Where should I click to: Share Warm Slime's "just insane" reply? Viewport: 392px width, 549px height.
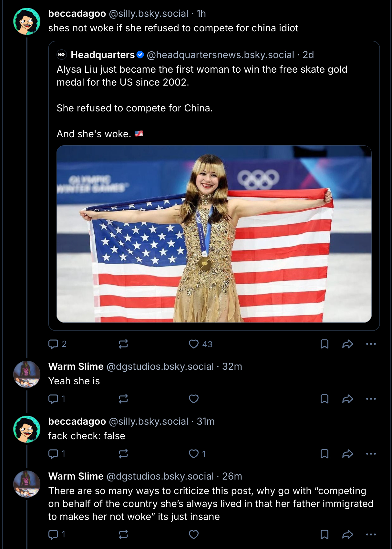click(347, 534)
